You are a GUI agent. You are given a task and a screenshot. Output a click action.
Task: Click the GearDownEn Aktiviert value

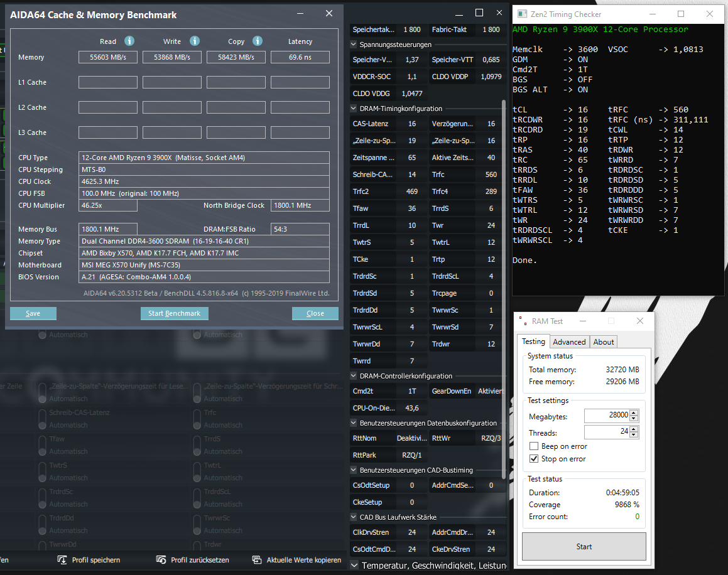491,391
